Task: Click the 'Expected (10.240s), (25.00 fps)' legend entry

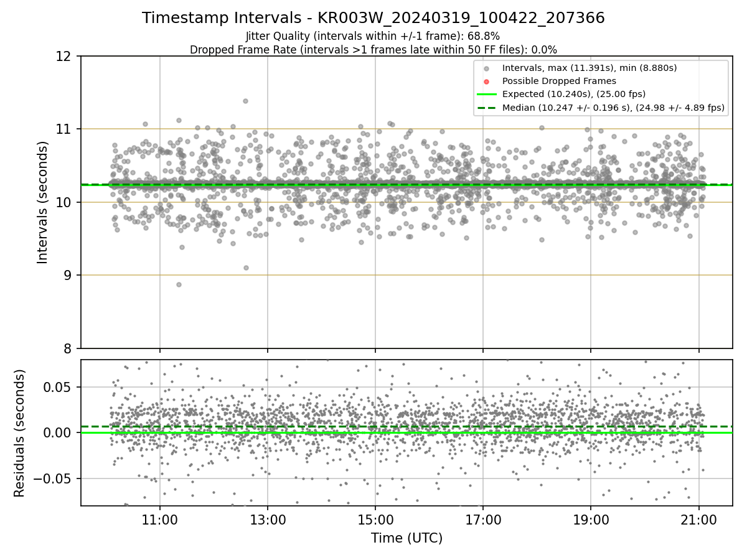Action: [x=574, y=94]
